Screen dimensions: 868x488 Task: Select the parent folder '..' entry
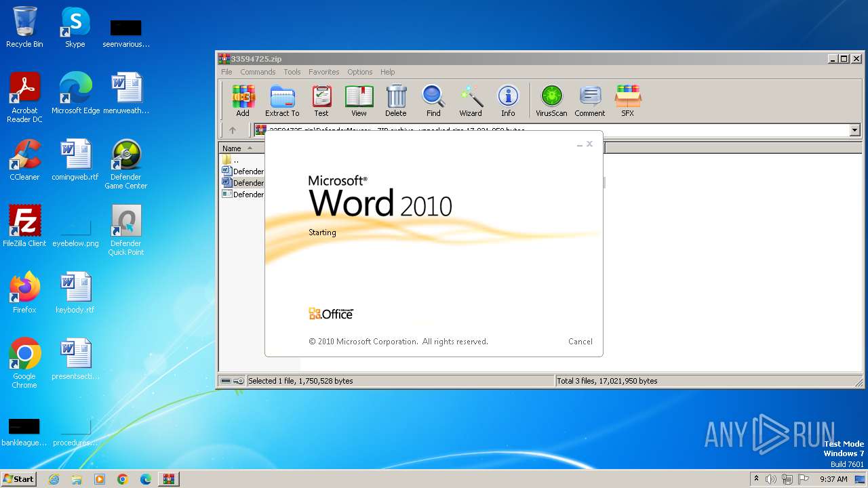(231, 160)
